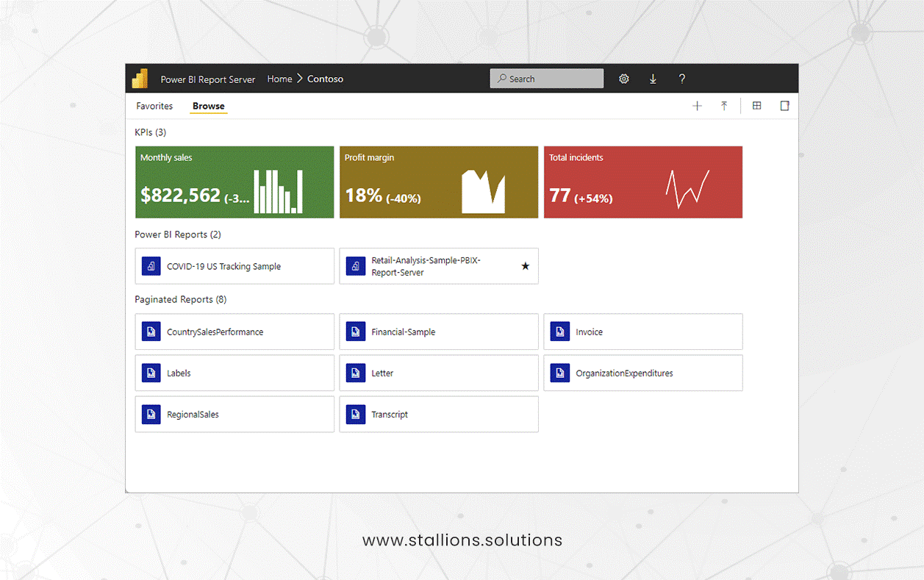Open the Labels report name
Screen dimensions: 924x580
click(179, 373)
